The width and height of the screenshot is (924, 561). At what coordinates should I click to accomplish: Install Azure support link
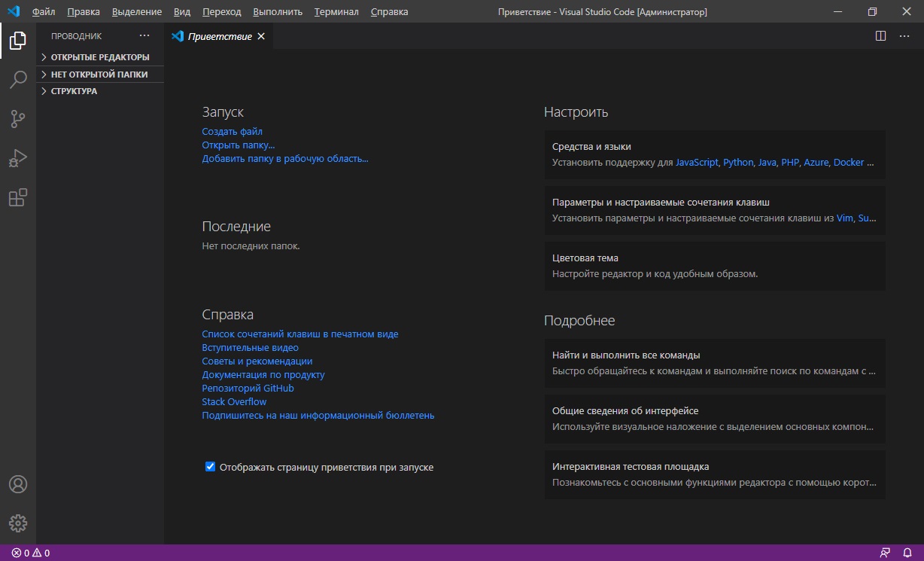point(816,163)
